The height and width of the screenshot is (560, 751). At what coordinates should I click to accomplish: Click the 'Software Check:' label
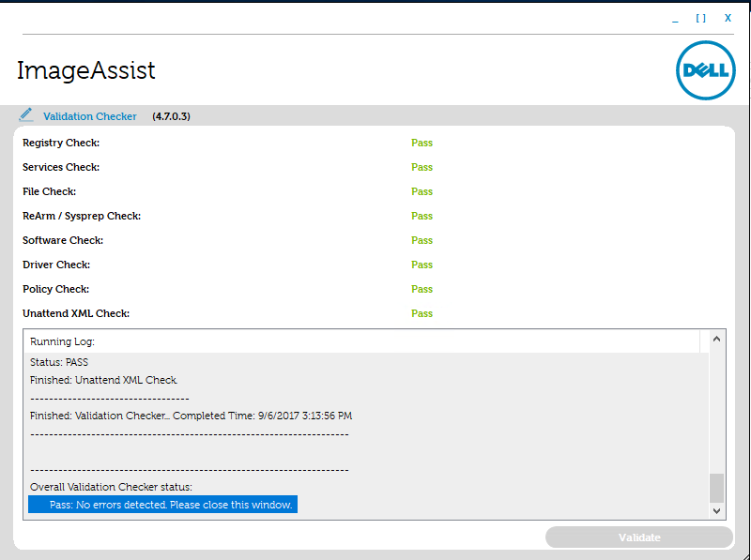pyautogui.click(x=63, y=240)
